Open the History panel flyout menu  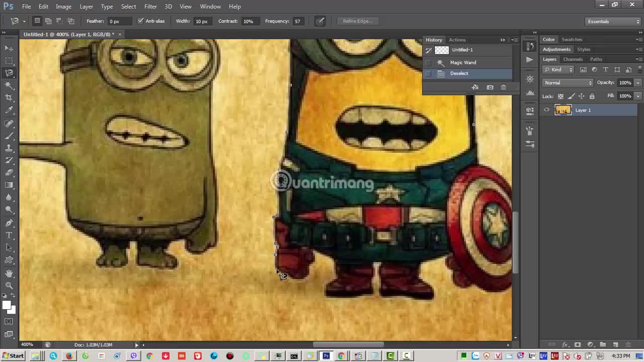[514, 40]
